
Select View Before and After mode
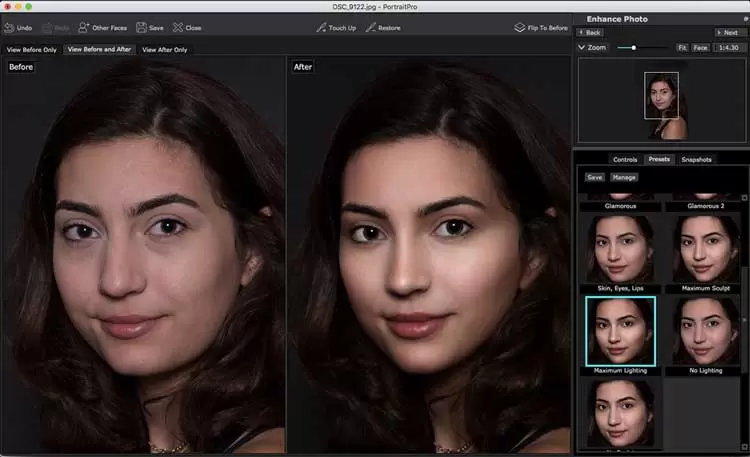pyautogui.click(x=100, y=49)
